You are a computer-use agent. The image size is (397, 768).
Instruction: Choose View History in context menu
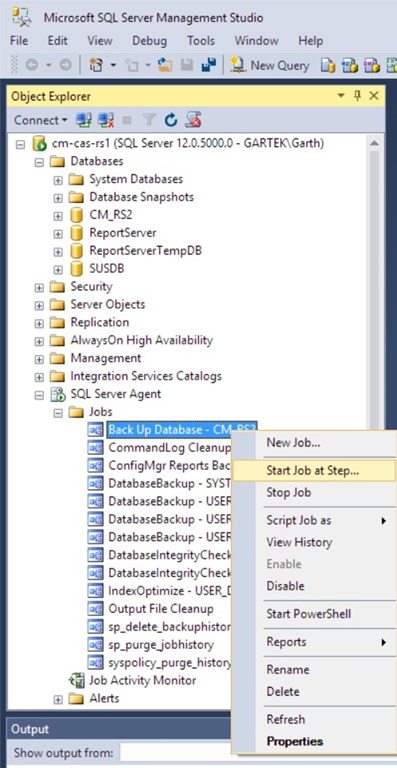point(299,542)
